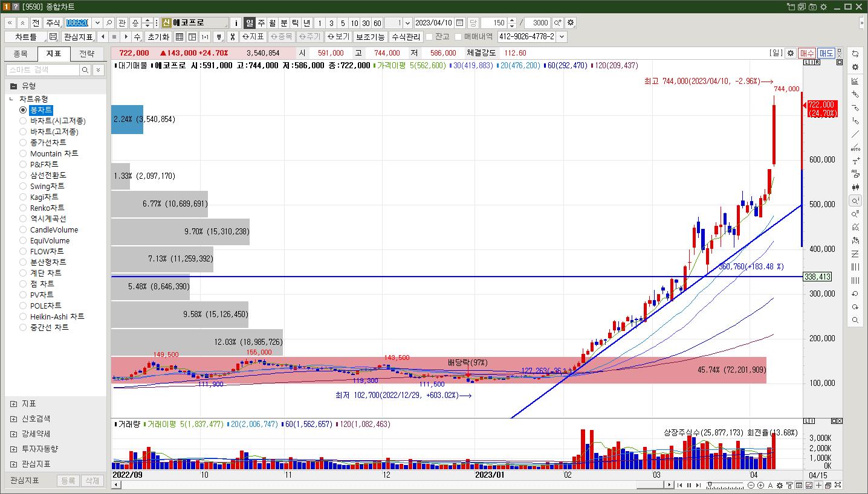This screenshot has height=494, width=868.
Task: Click the 보조기능 button
Action: coord(370,37)
